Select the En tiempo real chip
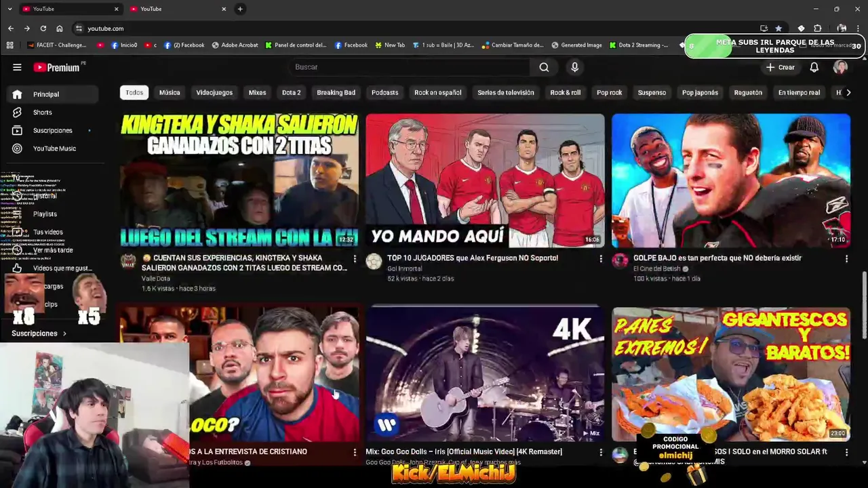 (799, 93)
